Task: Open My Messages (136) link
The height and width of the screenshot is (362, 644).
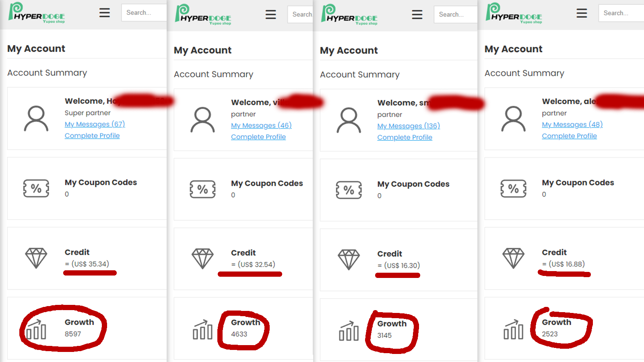Action: coord(408,126)
